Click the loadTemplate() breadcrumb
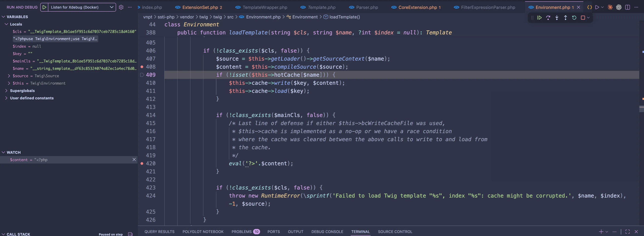 tap(344, 17)
